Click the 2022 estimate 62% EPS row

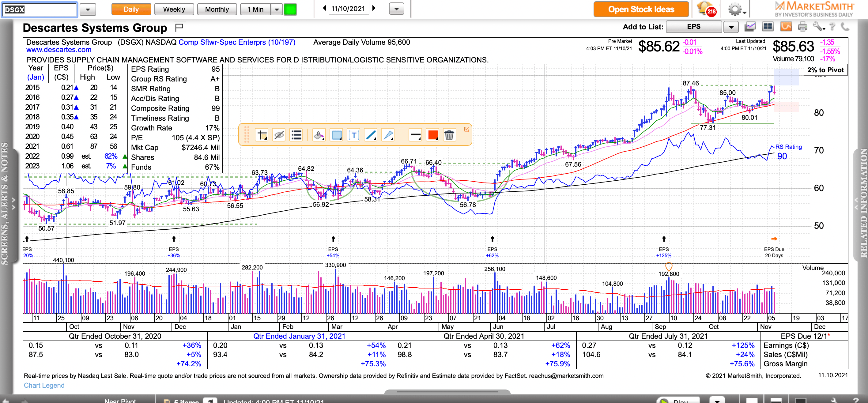coord(76,156)
